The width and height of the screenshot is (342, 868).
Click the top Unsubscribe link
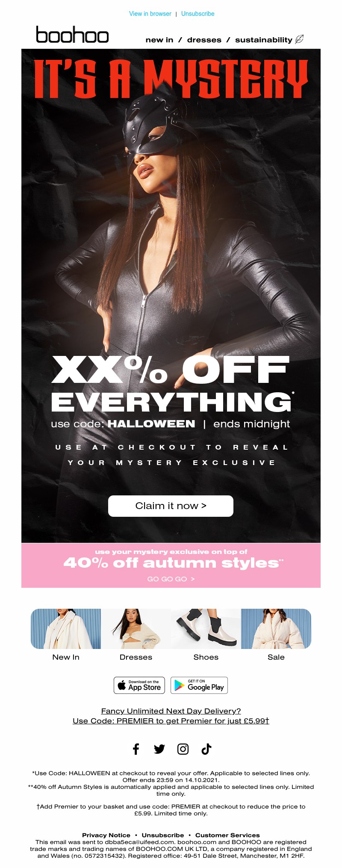point(198,14)
